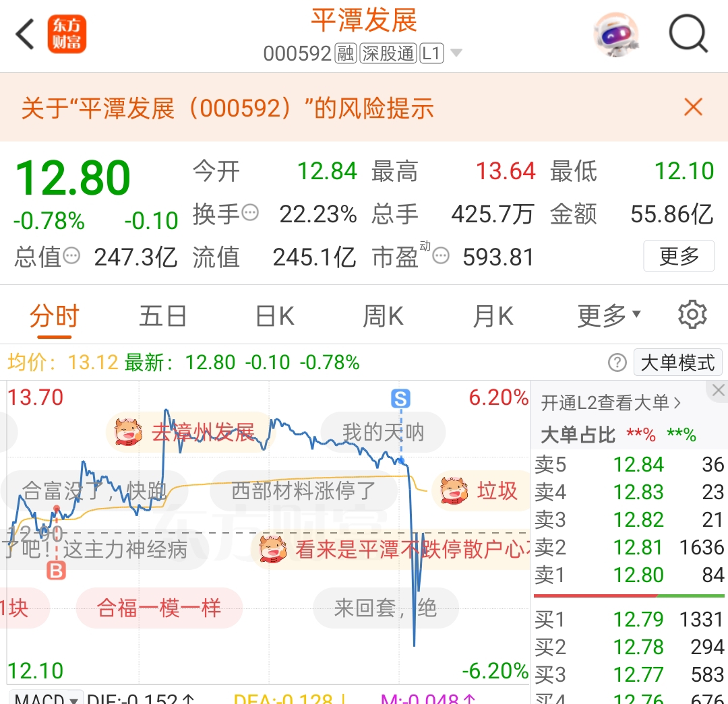The height and width of the screenshot is (704, 728).
Task: Open the 西部材料涨停了 comment bubble
Action: pos(303,490)
